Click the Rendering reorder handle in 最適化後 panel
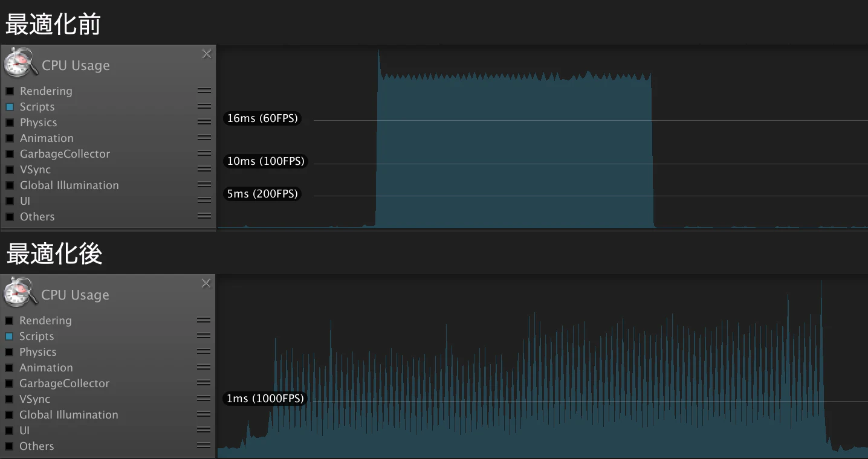This screenshot has width=868, height=459. pos(204,320)
